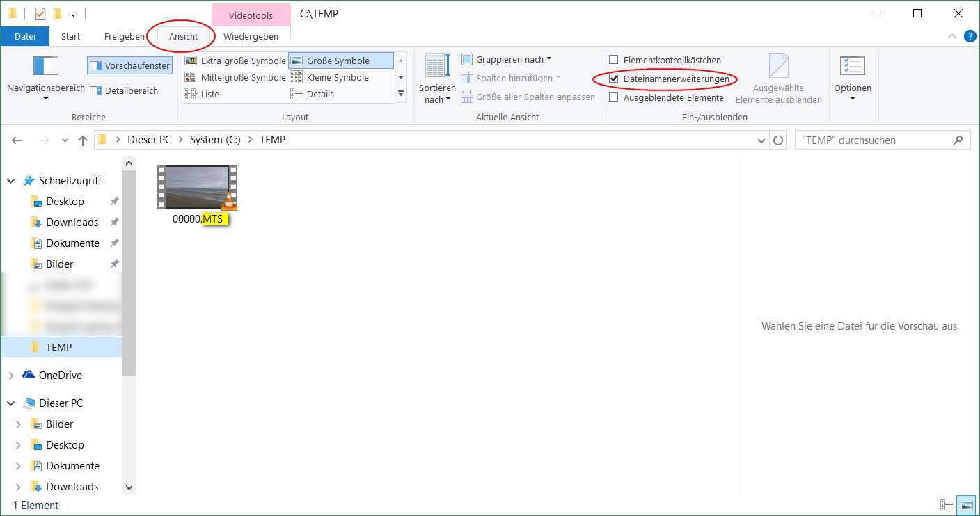Click the Navigationsbereich pane icon
Screen dimensions: 980x516
click(46, 66)
